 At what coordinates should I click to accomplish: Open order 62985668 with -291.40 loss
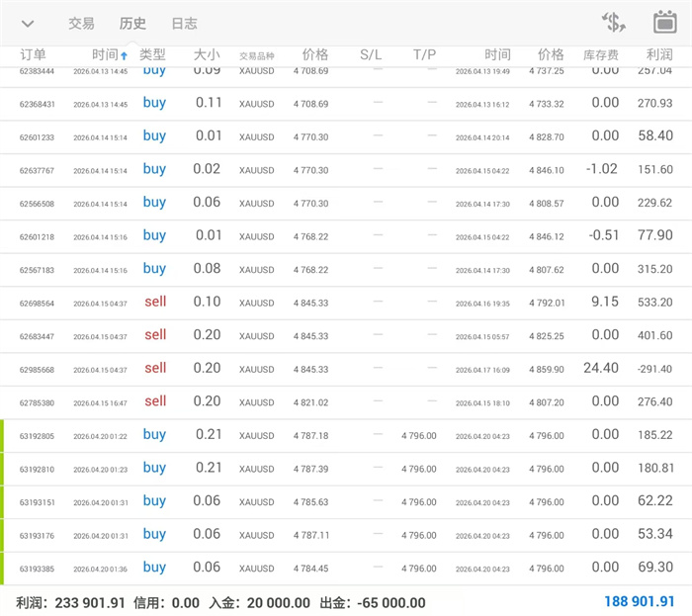point(346,369)
